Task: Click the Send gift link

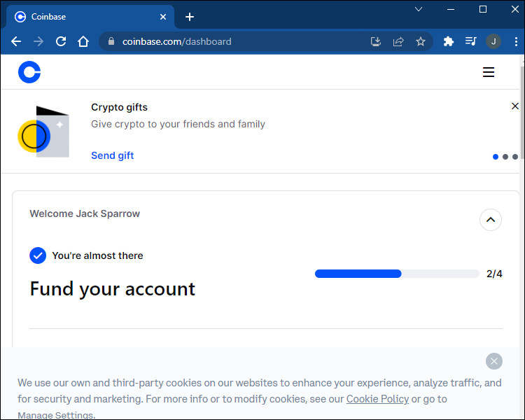Action: 112,155
